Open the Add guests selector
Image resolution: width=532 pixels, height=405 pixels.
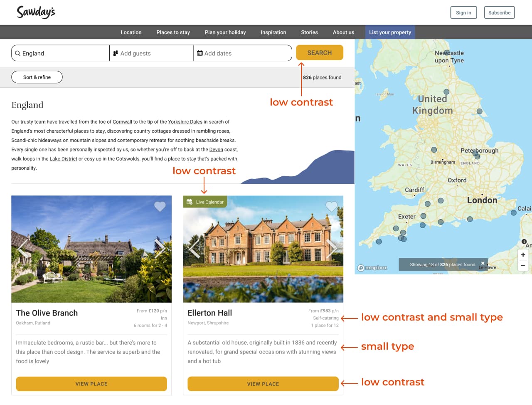pos(151,53)
